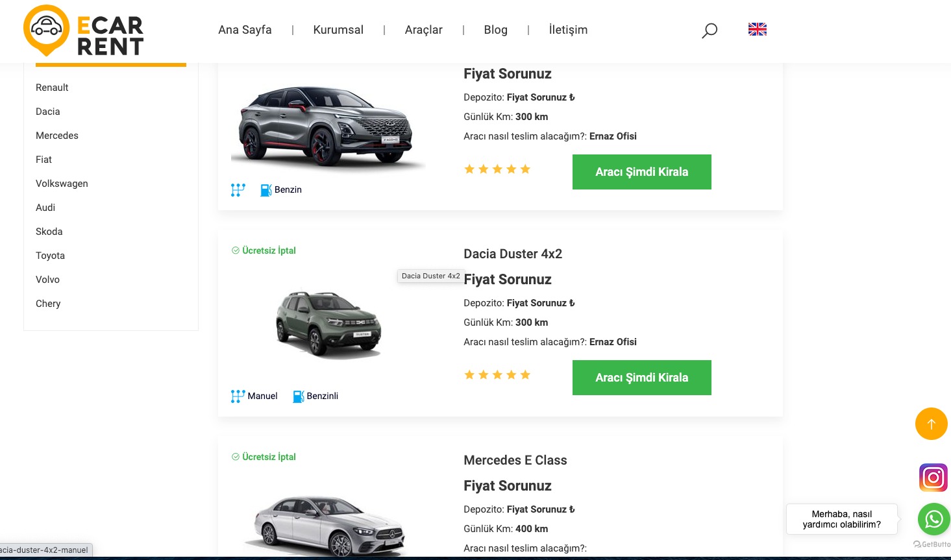Open the Dacia Duster car thumbnail
This screenshot has height=560, width=951.
click(x=329, y=323)
